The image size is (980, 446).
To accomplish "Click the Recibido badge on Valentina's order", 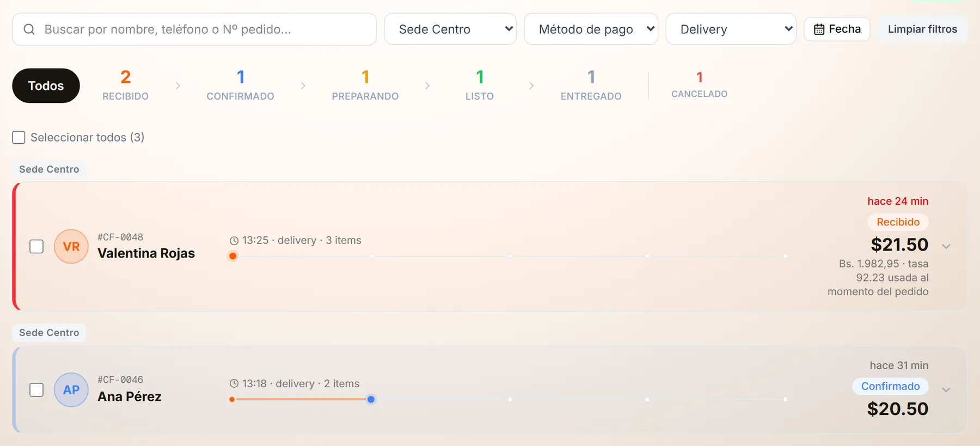I will tap(898, 222).
